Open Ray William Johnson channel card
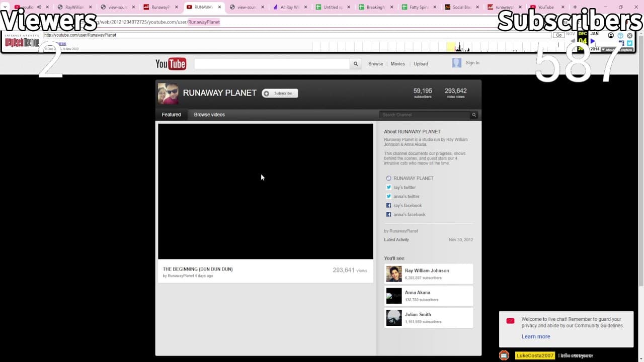 point(429,274)
